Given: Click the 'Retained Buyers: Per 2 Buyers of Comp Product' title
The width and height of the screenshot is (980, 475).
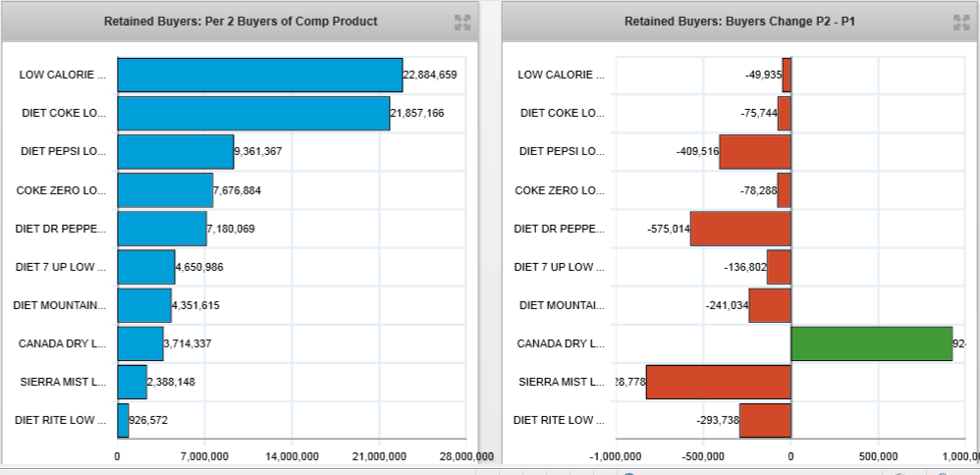Looking at the screenshot, I should [x=241, y=22].
